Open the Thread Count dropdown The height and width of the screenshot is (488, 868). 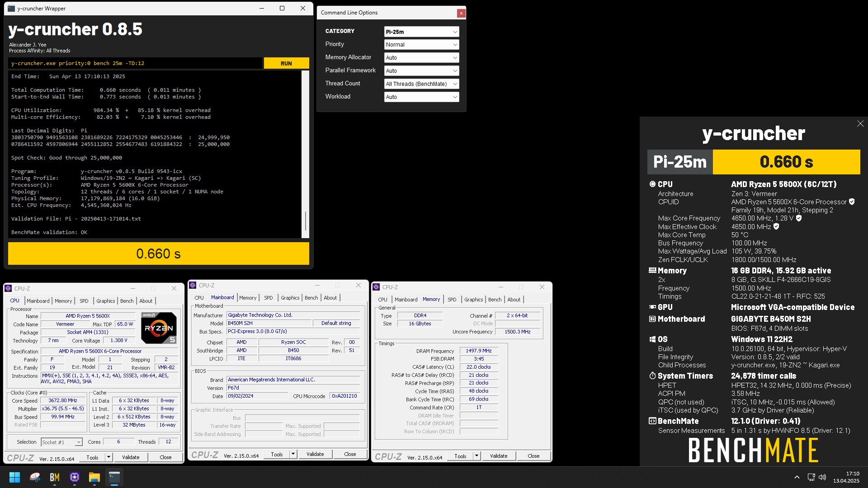(x=421, y=84)
